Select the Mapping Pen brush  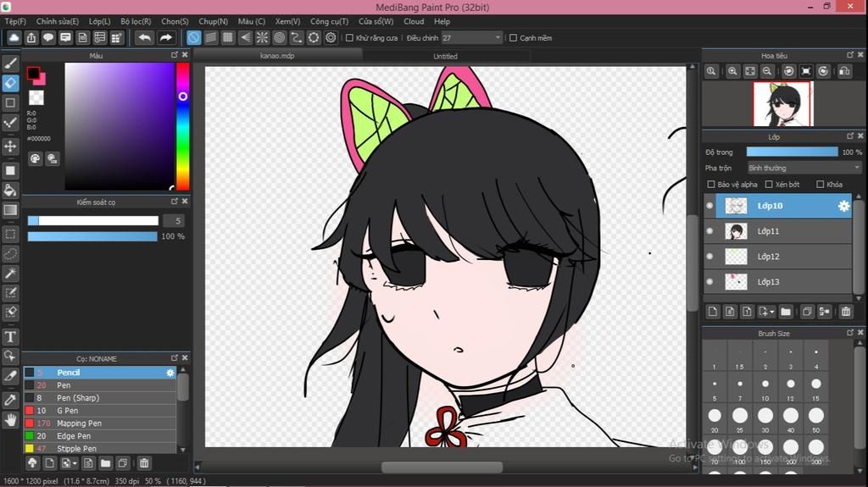[x=100, y=423]
